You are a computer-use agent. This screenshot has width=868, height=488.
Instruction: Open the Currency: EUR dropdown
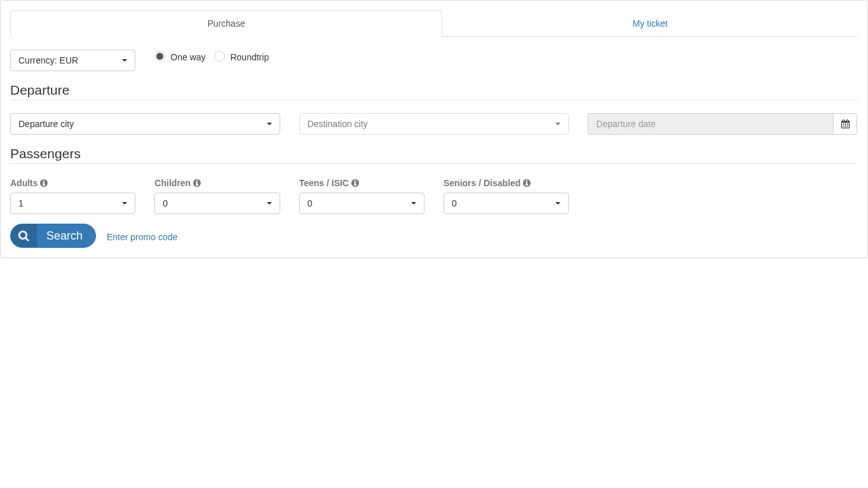click(72, 60)
